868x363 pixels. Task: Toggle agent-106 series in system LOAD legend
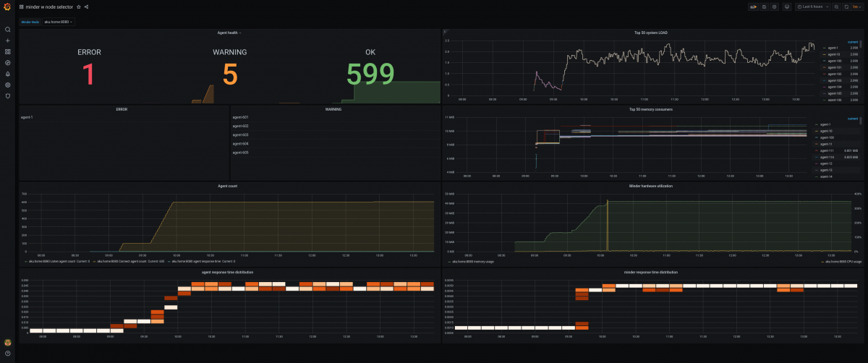click(833, 100)
